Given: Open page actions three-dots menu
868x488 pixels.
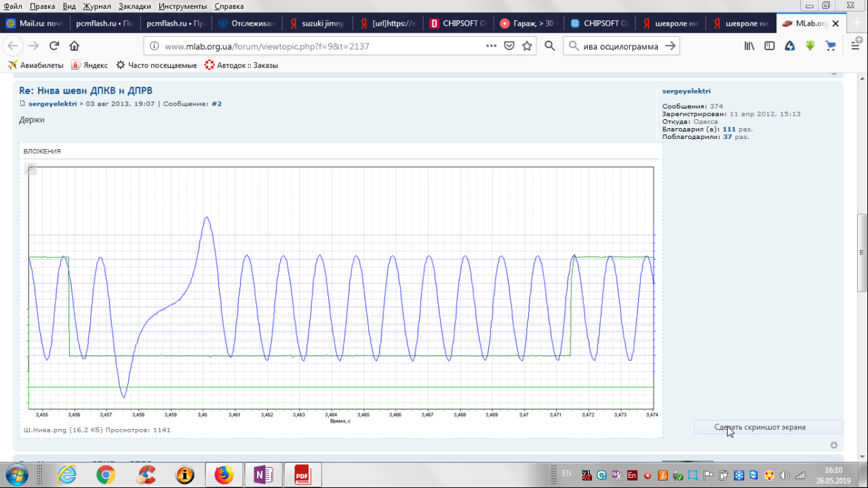Looking at the screenshot, I should click(x=491, y=46).
